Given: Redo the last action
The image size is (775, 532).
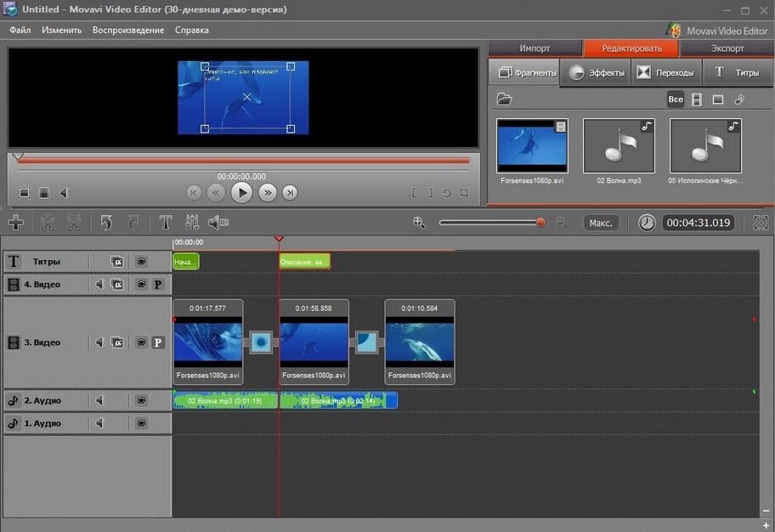Looking at the screenshot, I should (133, 223).
